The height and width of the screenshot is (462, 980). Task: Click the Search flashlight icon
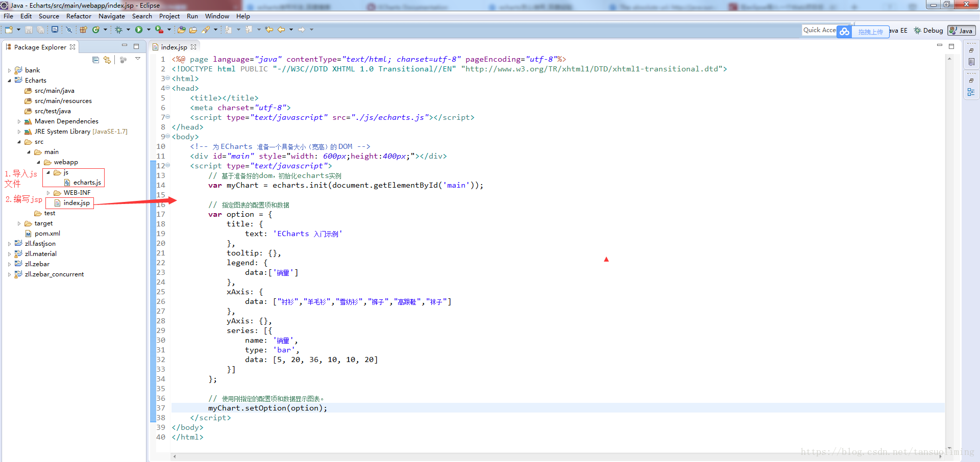(206, 30)
